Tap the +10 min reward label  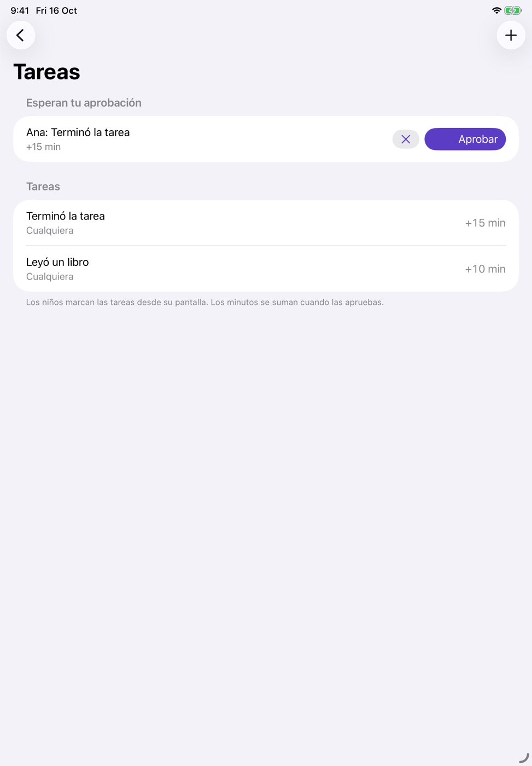[485, 269]
